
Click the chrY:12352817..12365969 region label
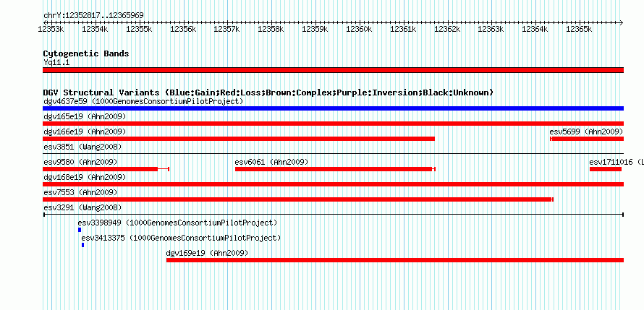click(93, 16)
